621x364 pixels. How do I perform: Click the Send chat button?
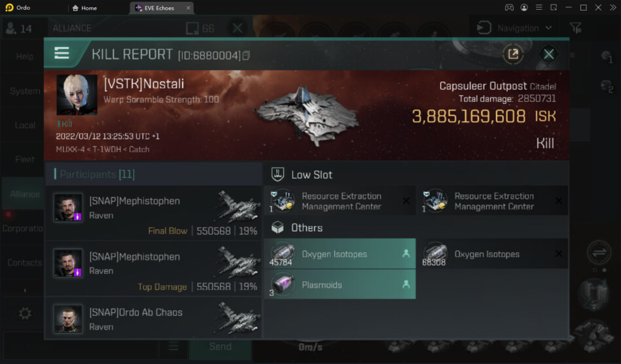tap(221, 346)
